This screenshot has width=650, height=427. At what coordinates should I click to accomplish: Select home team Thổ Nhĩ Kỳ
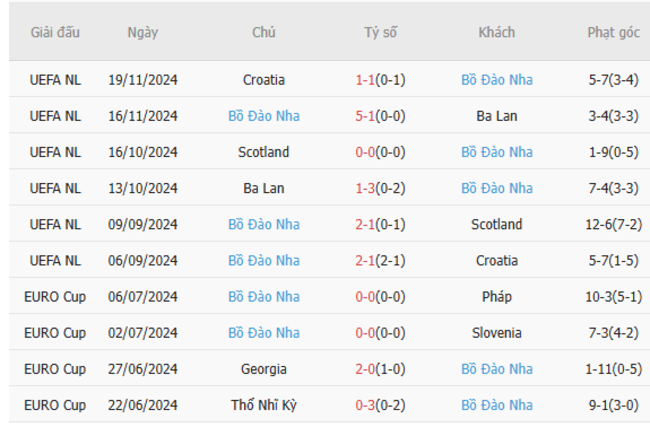[264, 405]
